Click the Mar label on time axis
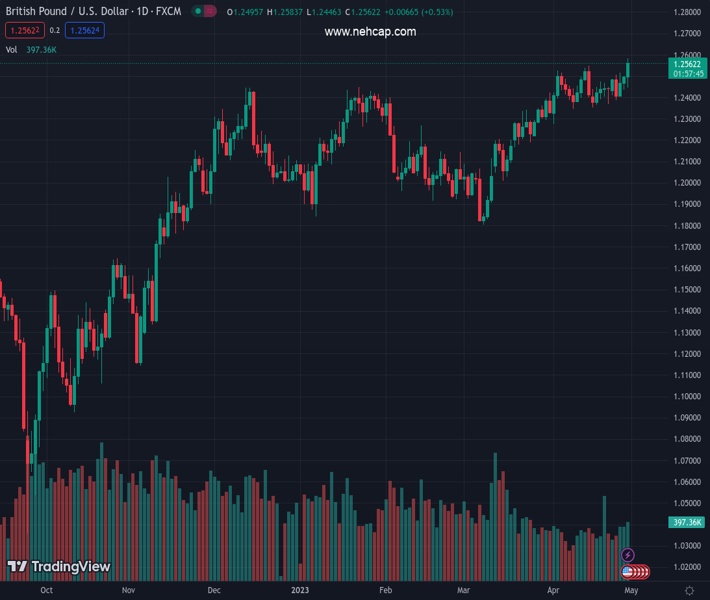 (464, 591)
